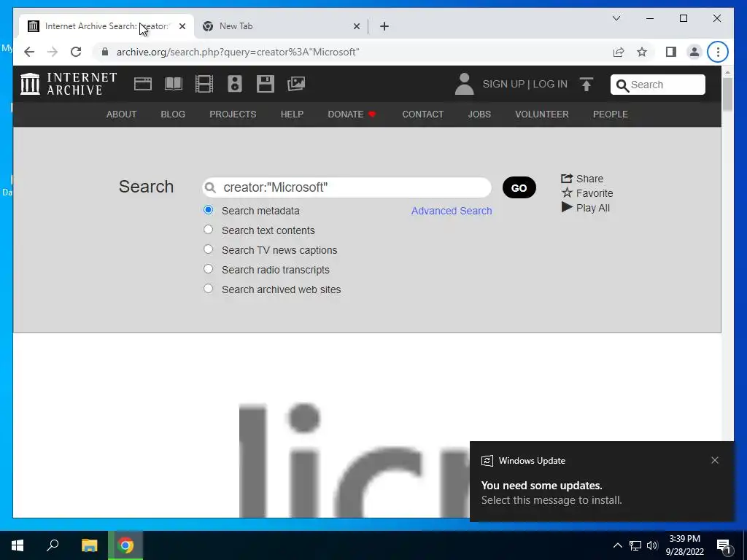Open the Audio speaker icon
The height and width of the screenshot is (560, 747).
(235, 84)
